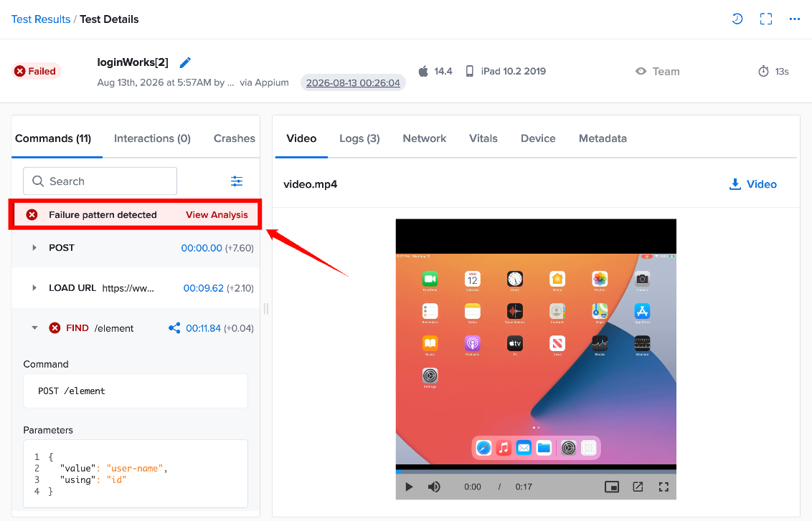Open the Network tab

click(424, 138)
